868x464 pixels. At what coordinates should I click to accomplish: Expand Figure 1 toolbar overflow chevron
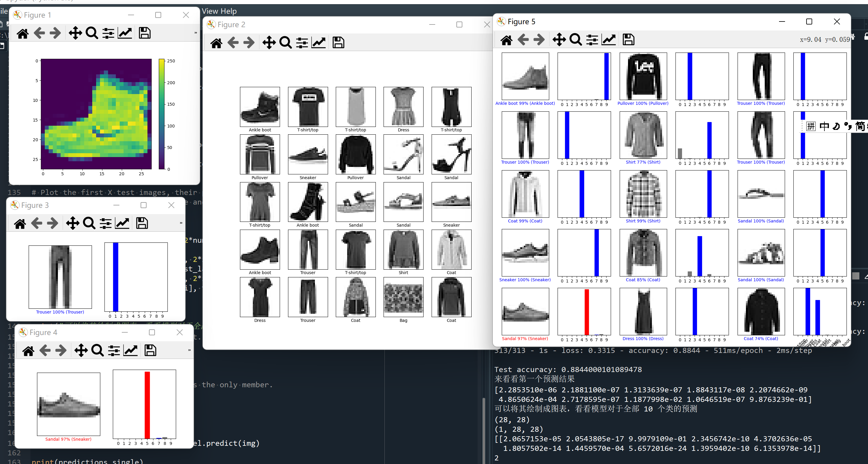tap(196, 33)
